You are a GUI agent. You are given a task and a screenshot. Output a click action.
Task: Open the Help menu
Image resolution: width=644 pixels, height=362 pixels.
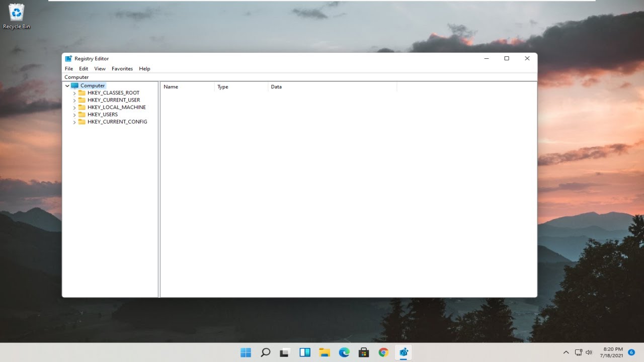pyautogui.click(x=144, y=69)
